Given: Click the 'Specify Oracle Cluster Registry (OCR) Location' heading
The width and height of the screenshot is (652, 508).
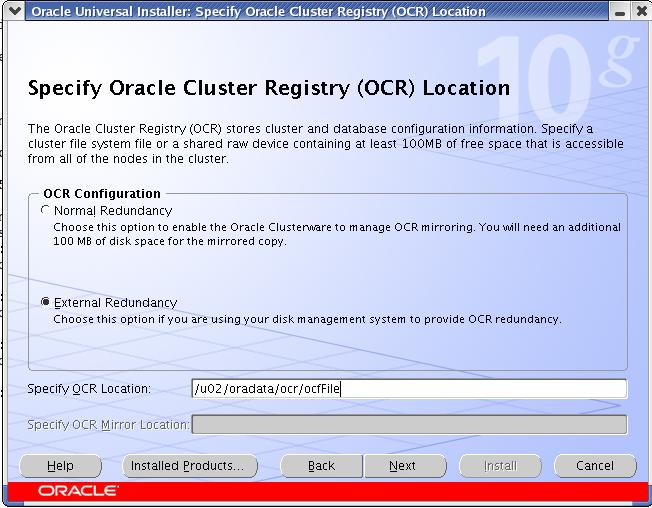Looking at the screenshot, I should (x=269, y=89).
